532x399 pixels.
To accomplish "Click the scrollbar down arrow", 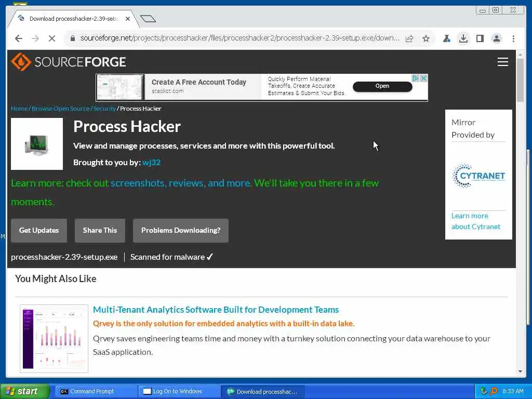I will tap(521, 371).
